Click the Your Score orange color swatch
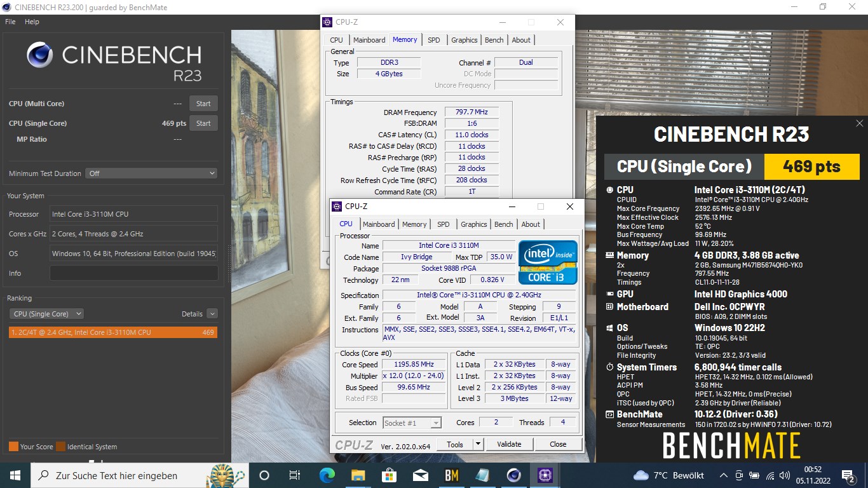The width and height of the screenshot is (868, 488). click(x=13, y=447)
